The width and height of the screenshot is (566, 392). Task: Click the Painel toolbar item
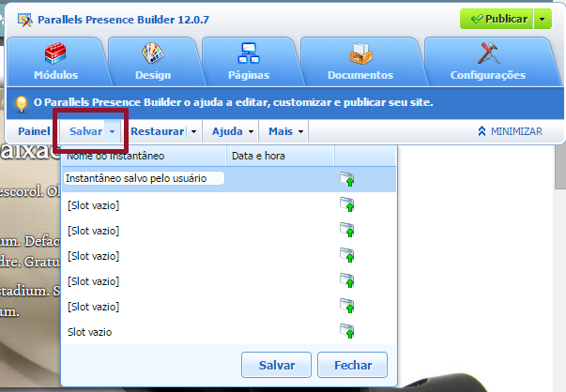coord(34,131)
